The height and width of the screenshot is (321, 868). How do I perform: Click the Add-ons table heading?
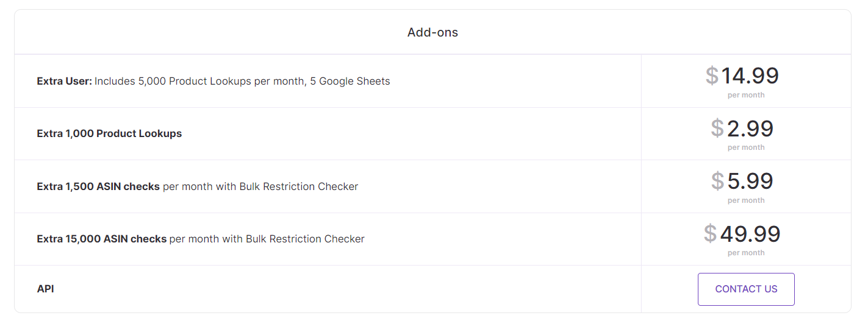tap(432, 32)
